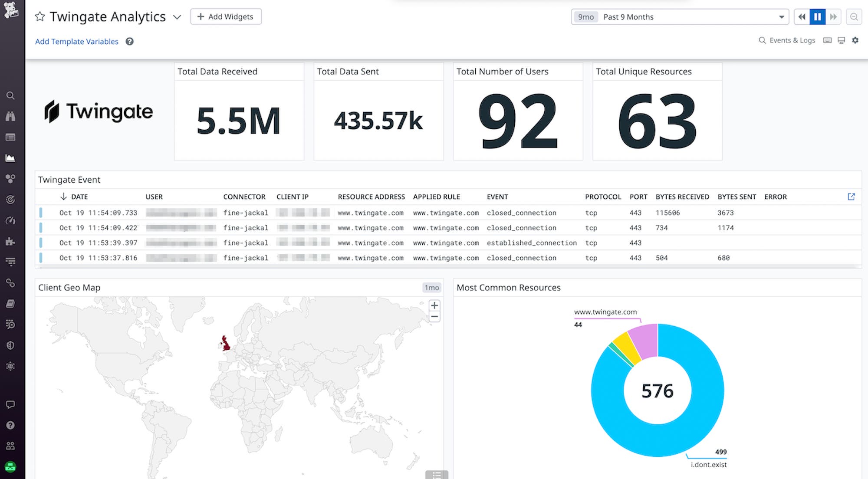Open the Dashboards panel in the sidebar
The height and width of the screenshot is (479, 868).
(11, 137)
